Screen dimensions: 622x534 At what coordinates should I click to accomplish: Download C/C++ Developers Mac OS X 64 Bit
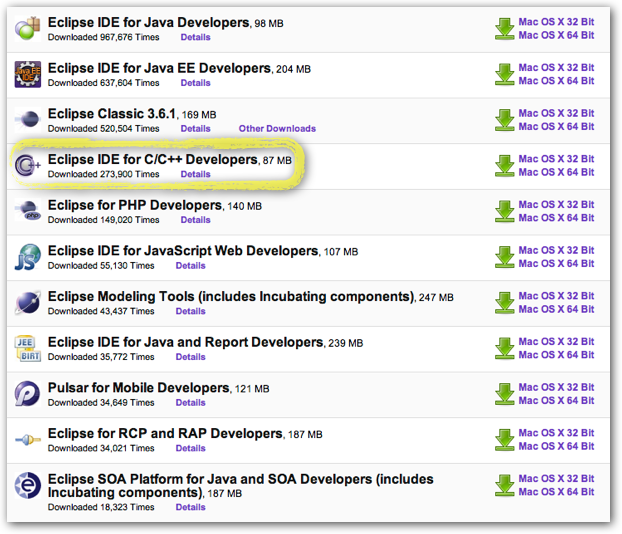tap(556, 172)
